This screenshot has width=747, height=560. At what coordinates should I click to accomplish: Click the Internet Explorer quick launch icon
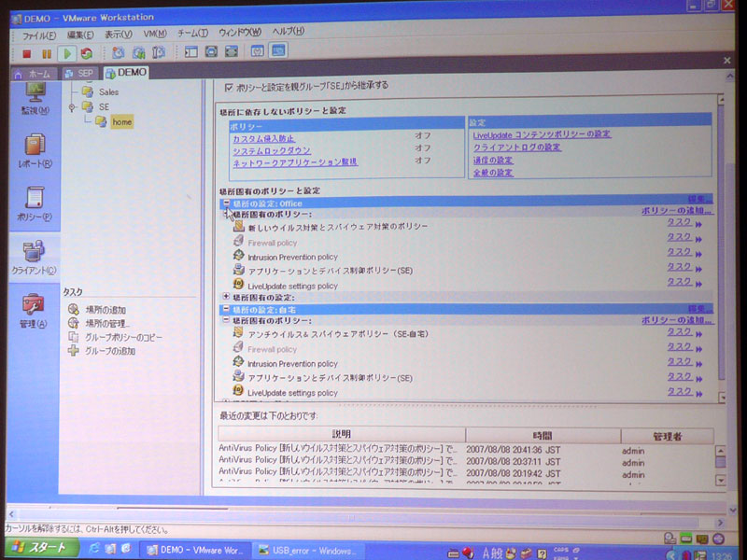[94, 549]
